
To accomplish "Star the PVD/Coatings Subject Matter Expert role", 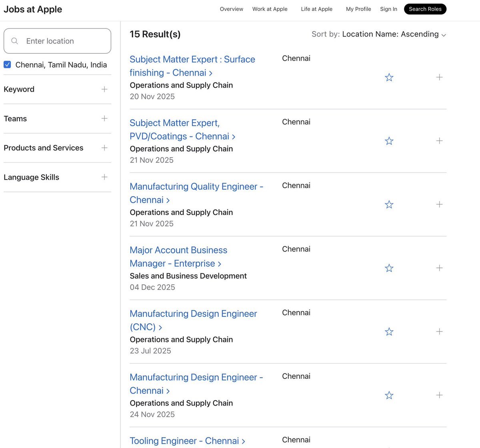I will [389, 141].
